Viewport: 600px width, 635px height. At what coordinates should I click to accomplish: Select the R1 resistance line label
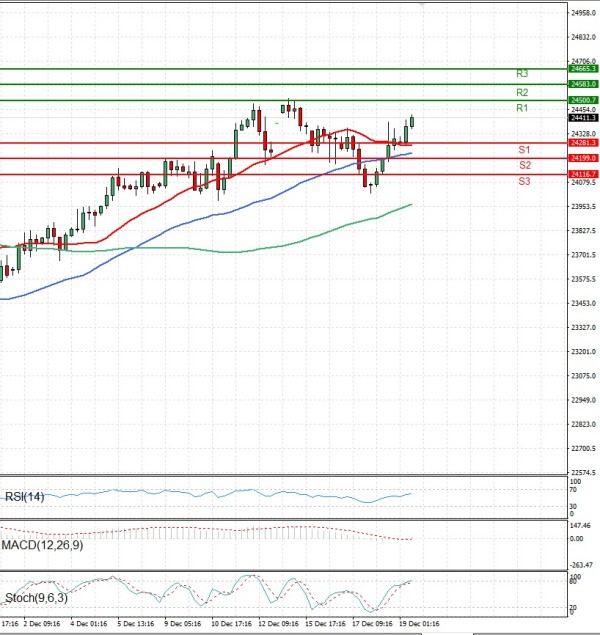coord(522,108)
